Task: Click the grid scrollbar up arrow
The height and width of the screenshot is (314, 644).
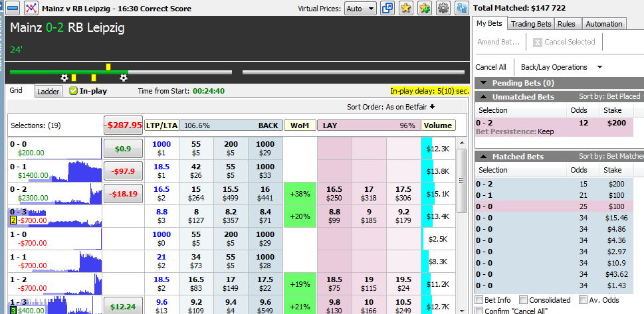Action: (462, 143)
